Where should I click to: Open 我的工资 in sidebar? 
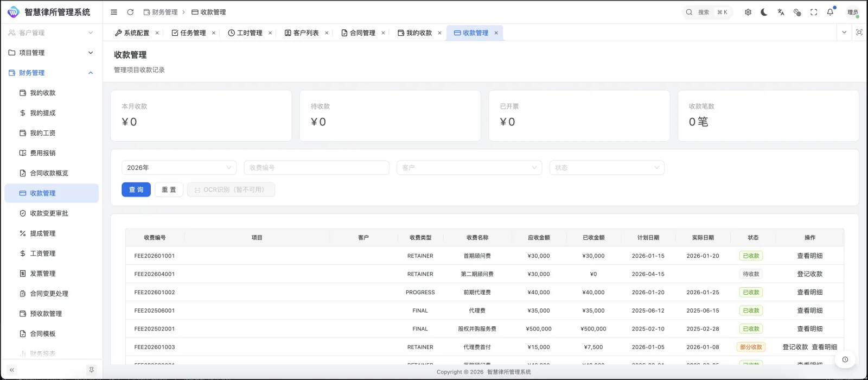click(52, 133)
